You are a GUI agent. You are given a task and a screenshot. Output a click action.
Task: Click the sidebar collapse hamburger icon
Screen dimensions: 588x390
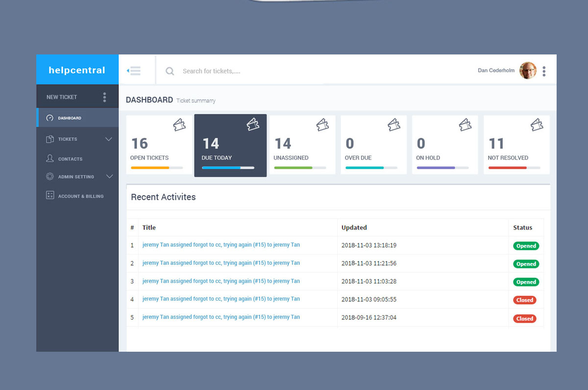click(x=134, y=71)
